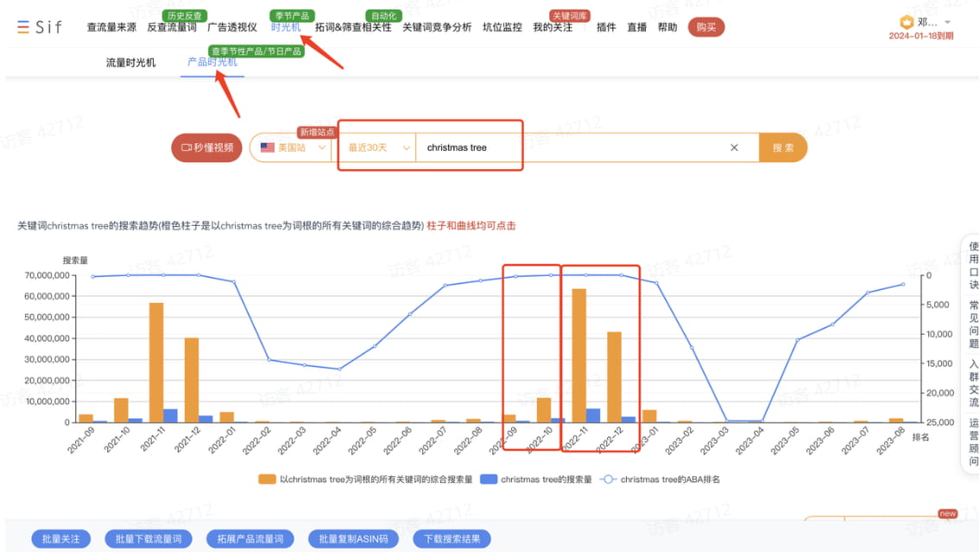
Task: Switch to the 流量时光机 tab
Action: pyautogui.click(x=130, y=63)
